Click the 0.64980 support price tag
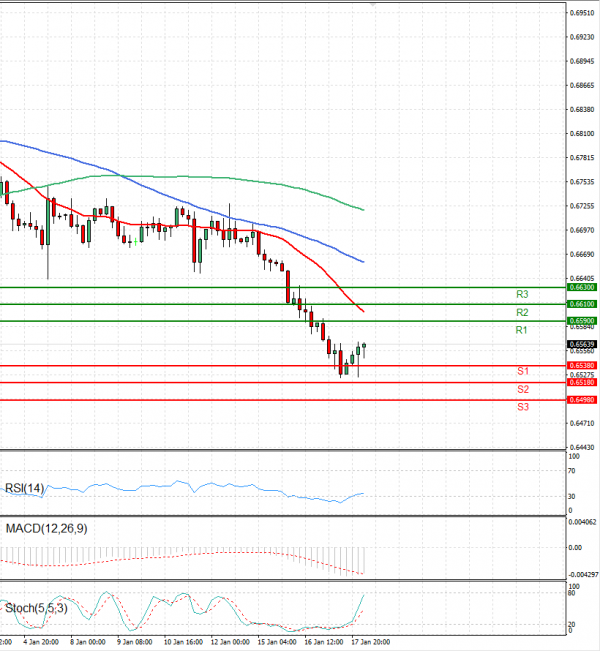 582,400
